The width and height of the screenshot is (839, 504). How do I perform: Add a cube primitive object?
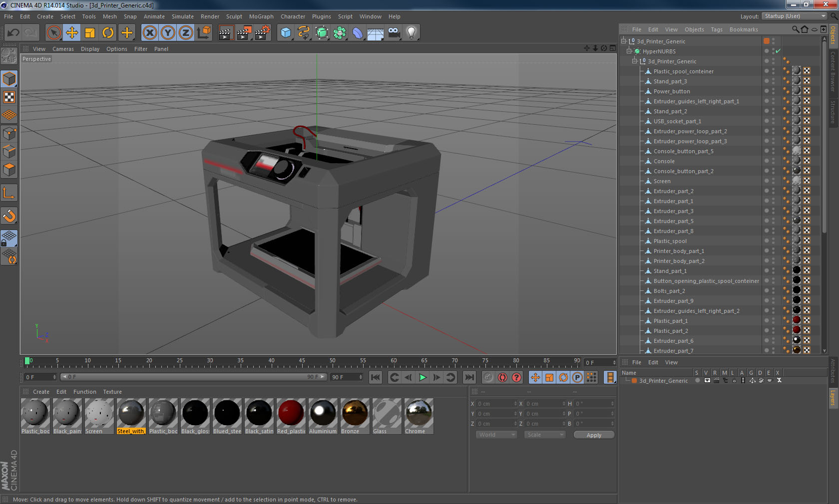[286, 33]
